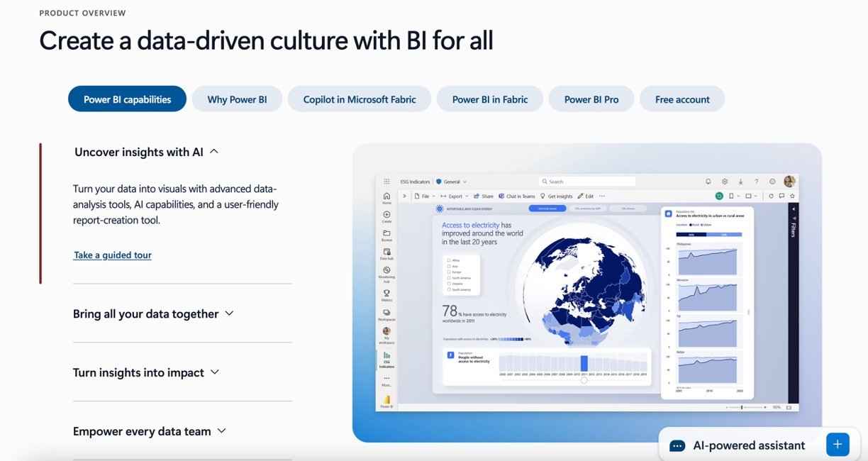Check the Europe checkbox

[449, 272]
